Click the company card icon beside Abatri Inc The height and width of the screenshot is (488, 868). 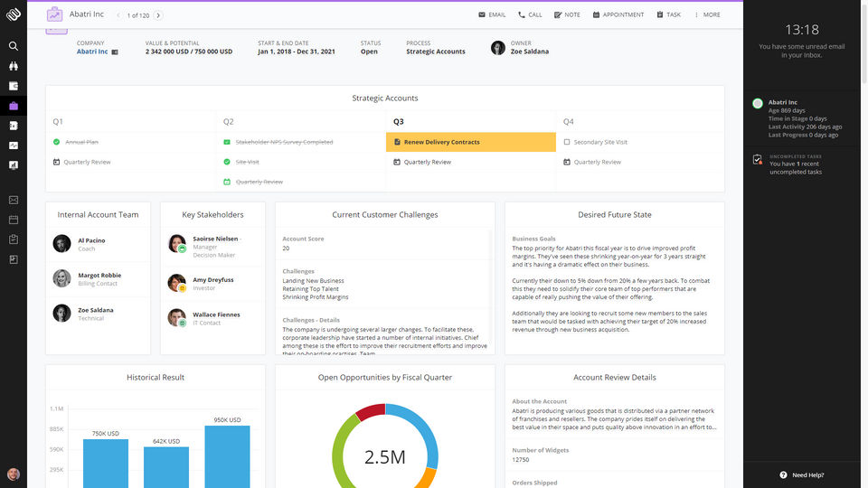[x=115, y=52]
